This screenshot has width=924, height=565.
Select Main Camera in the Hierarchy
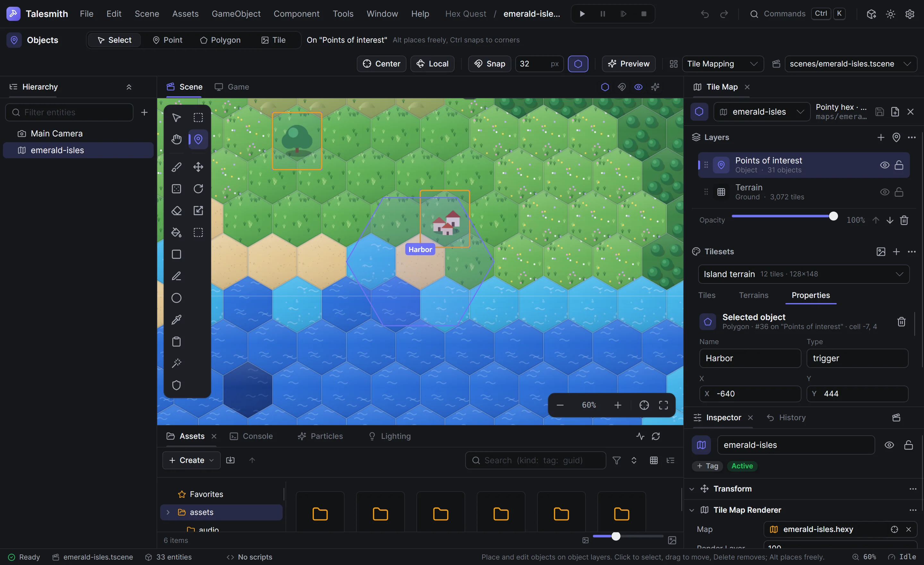click(78, 134)
